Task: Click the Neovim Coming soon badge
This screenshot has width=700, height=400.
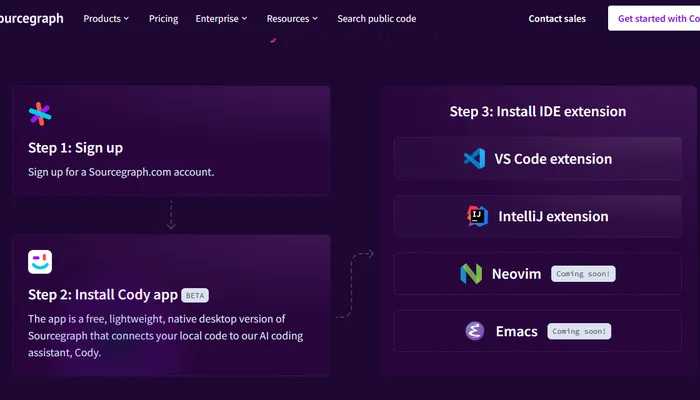Action: coord(583,273)
